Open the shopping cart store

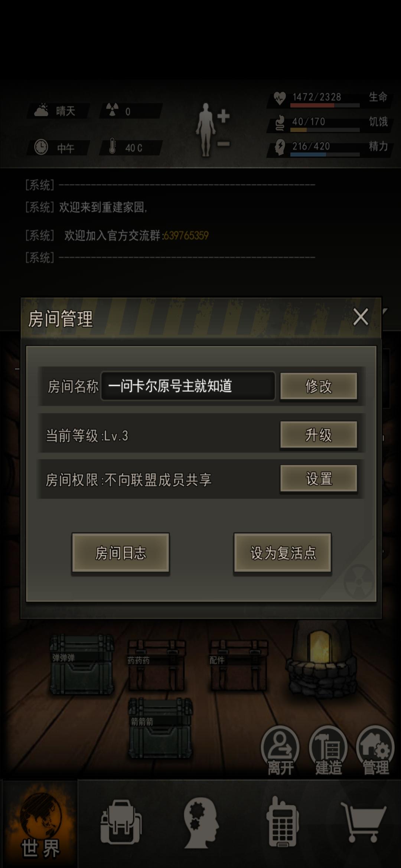coord(363,822)
